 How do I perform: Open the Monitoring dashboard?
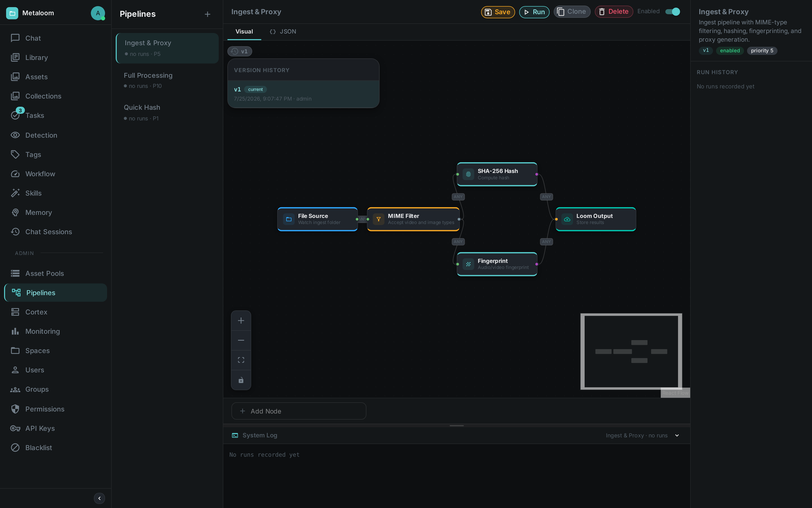(55, 331)
